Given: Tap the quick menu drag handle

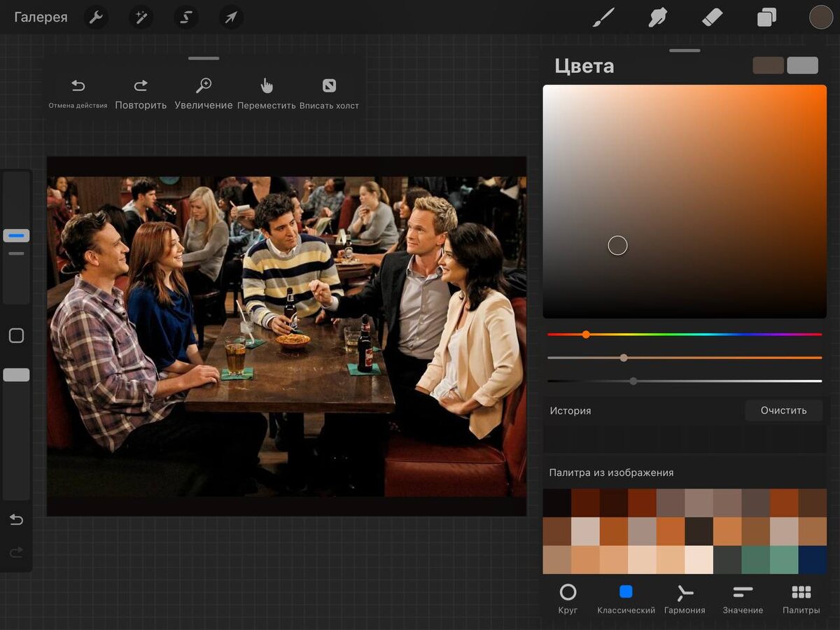Looking at the screenshot, I should [x=204, y=59].
